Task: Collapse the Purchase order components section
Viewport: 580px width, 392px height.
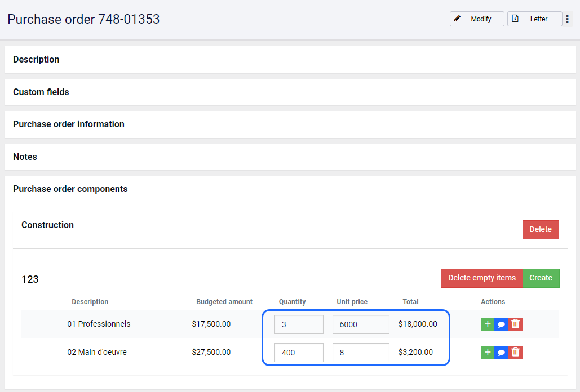Action: click(x=290, y=189)
